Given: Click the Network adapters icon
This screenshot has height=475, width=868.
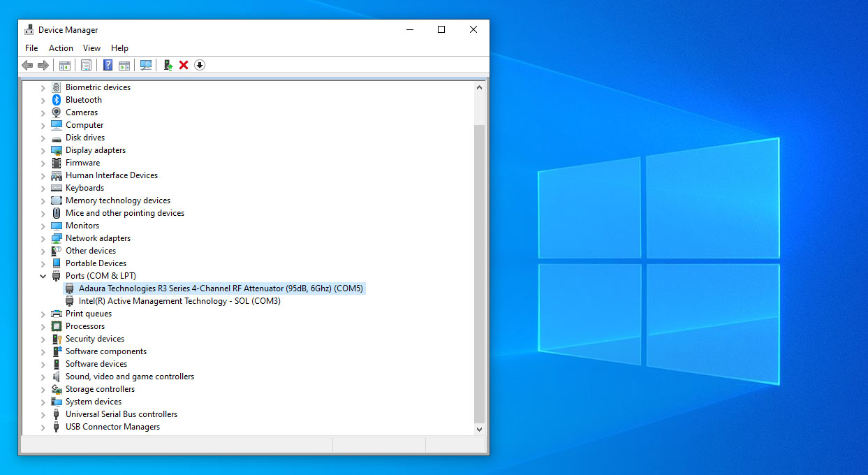Looking at the screenshot, I should 57,238.
